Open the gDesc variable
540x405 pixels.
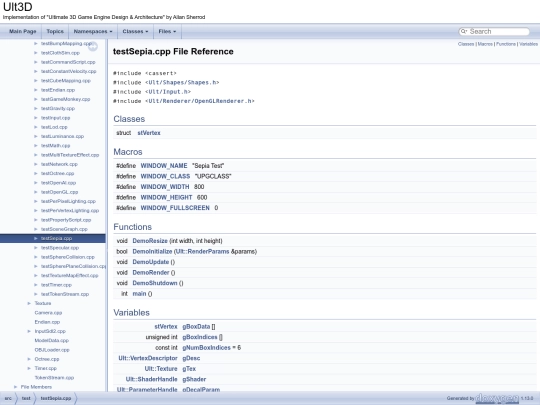191,358
